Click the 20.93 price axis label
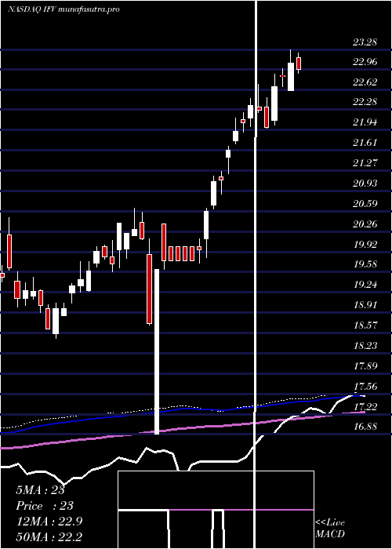This screenshot has width=392, height=549. click(x=365, y=183)
